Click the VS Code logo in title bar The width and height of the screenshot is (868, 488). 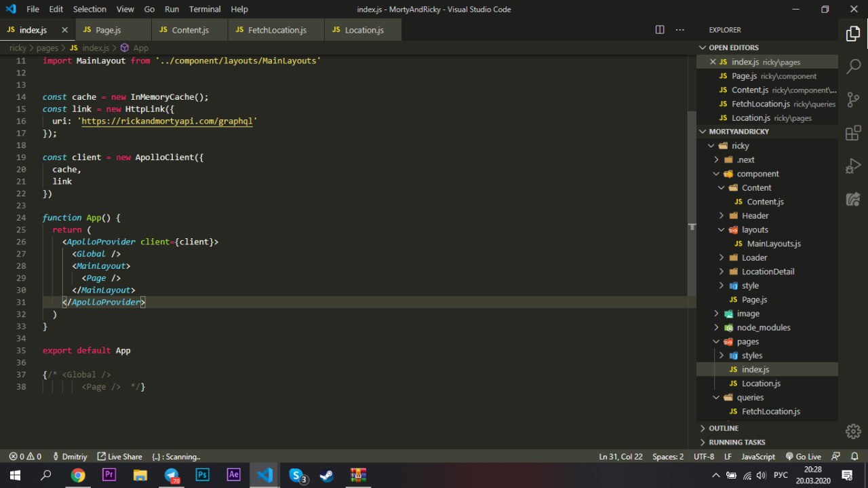click(10, 9)
